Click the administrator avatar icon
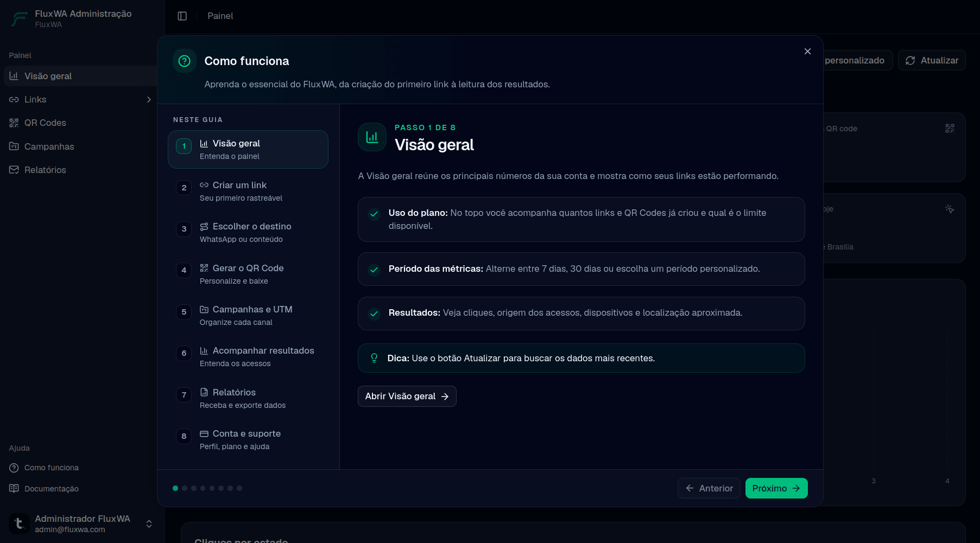This screenshot has height=543, width=980. pyautogui.click(x=20, y=523)
